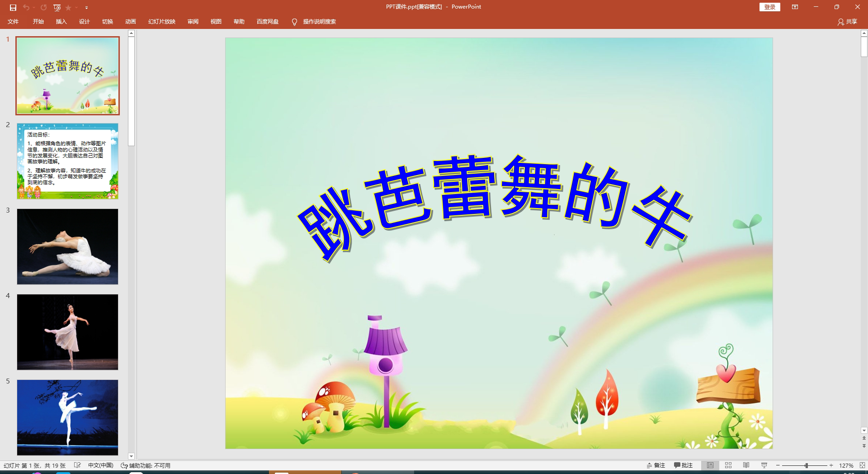
Task: Select slide 3 ballet dancer thumbnail
Action: [67, 246]
